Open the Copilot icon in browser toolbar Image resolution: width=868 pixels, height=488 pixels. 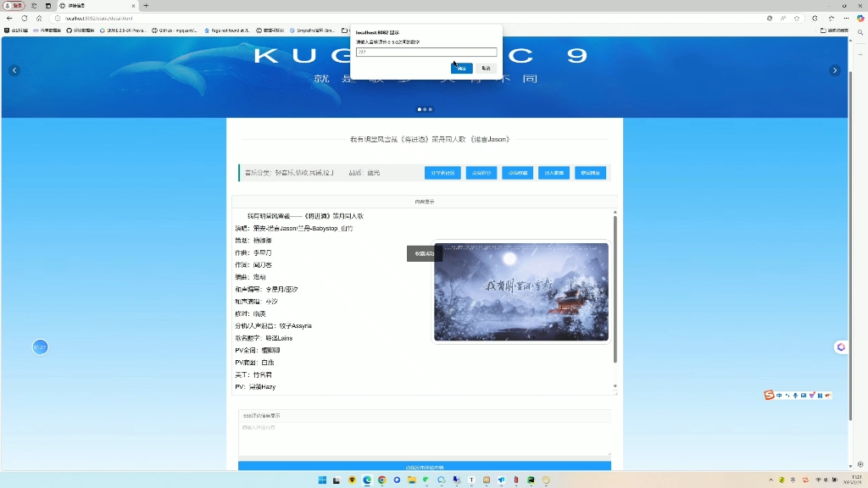pos(860,19)
